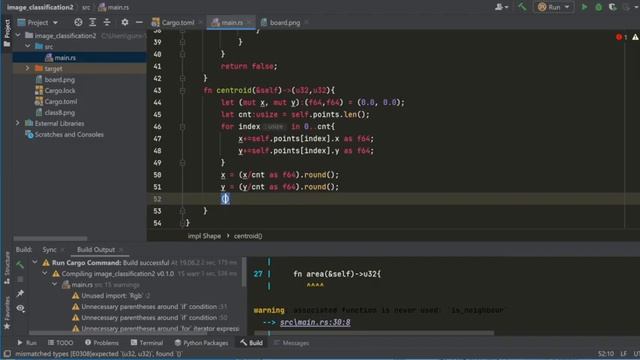The width and height of the screenshot is (640, 360).
Task: Click Build tool window button in bottom bar
Action: click(x=251, y=343)
